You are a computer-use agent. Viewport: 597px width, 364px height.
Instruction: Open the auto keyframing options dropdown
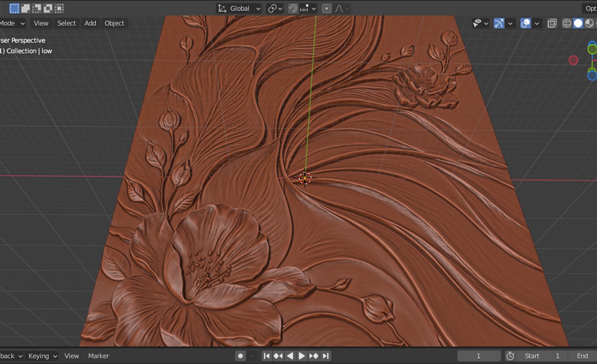pos(252,356)
